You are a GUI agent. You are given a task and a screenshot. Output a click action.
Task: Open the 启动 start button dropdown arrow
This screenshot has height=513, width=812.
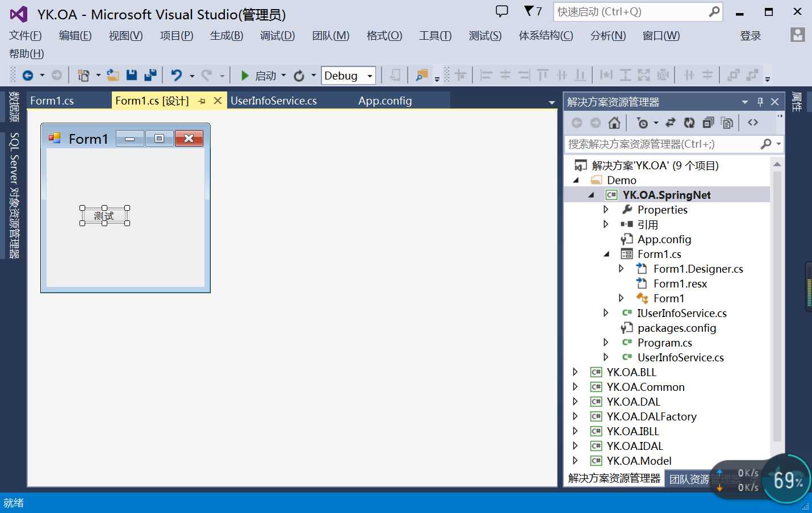pyautogui.click(x=284, y=76)
